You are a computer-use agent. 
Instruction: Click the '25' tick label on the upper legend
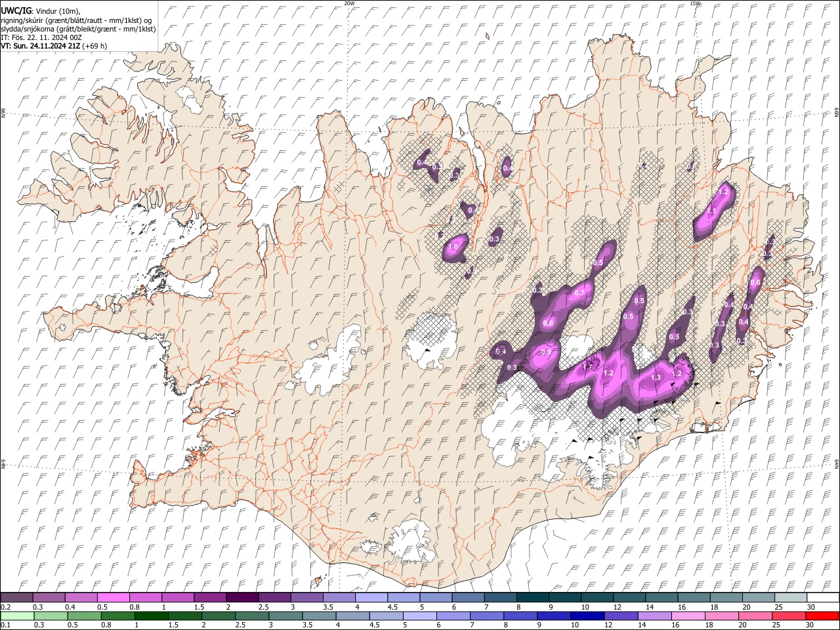[778, 607]
